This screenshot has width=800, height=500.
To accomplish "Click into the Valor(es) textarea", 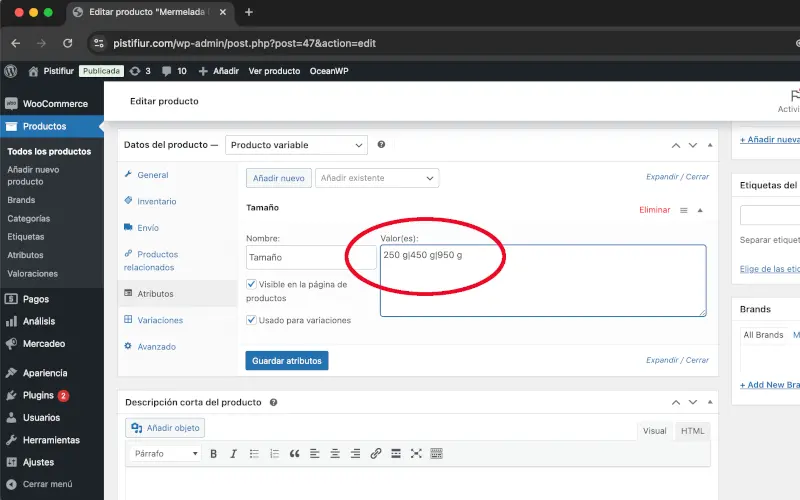I will coord(543,281).
